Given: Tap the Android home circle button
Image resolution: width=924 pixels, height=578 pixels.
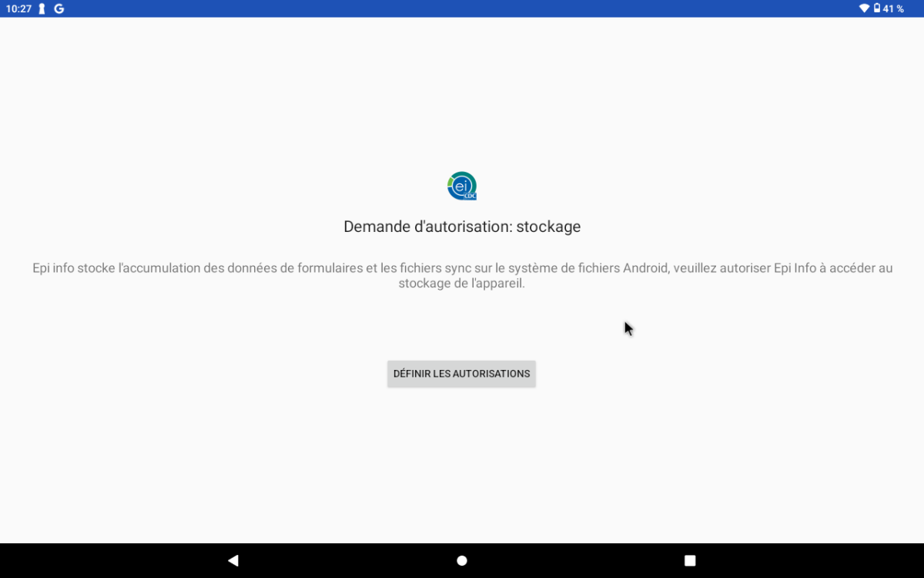Looking at the screenshot, I should click(462, 560).
